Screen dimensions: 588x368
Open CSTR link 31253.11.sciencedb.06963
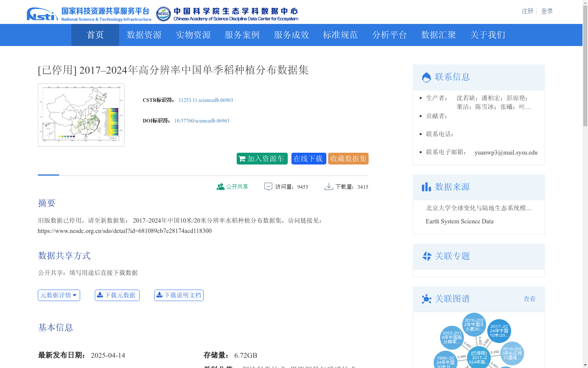click(205, 100)
